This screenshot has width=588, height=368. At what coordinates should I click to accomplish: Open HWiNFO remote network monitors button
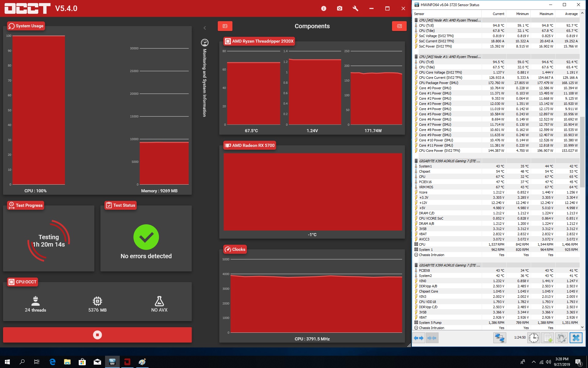click(499, 338)
